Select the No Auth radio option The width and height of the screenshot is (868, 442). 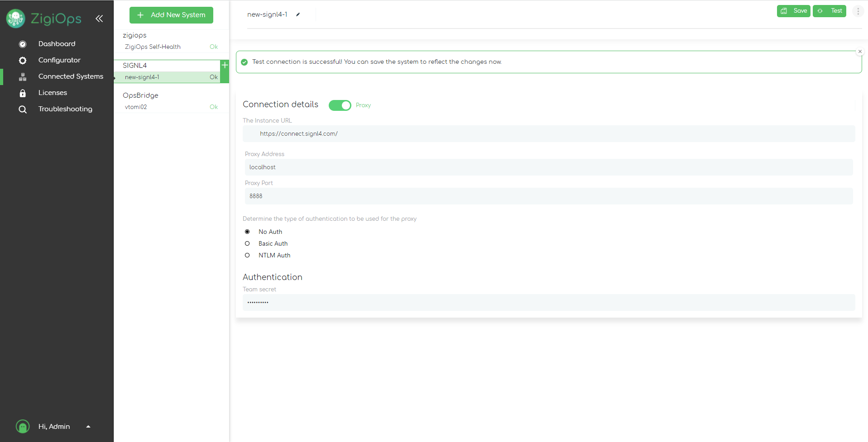click(x=247, y=232)
